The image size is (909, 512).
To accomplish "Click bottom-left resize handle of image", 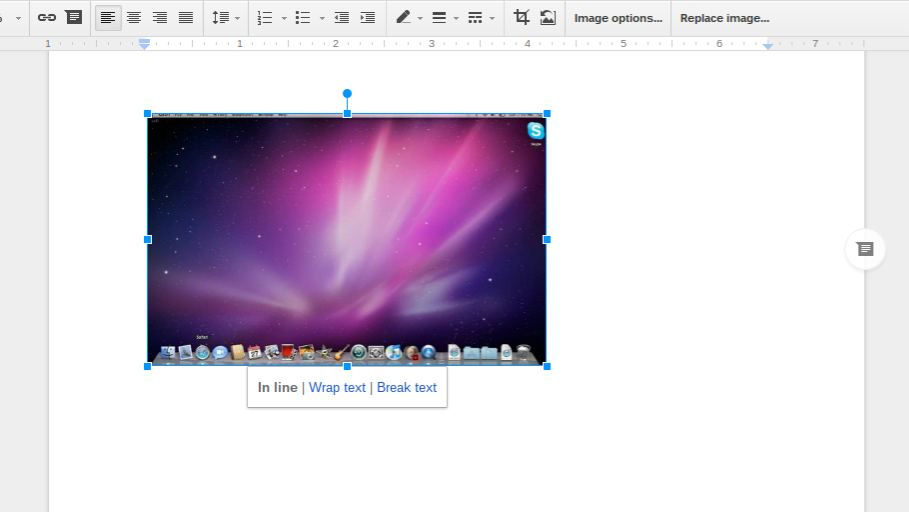I will (147, 366).
